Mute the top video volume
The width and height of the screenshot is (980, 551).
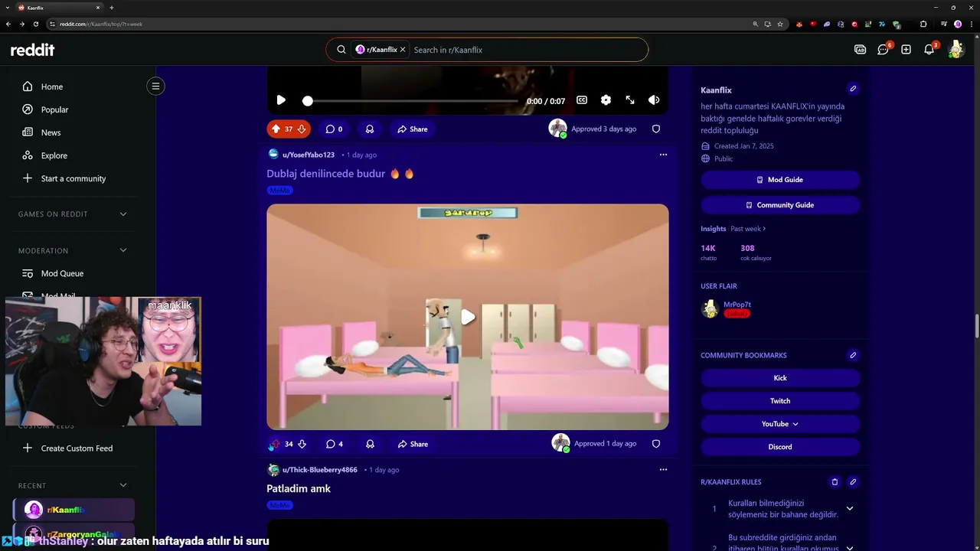click(654, 100)
